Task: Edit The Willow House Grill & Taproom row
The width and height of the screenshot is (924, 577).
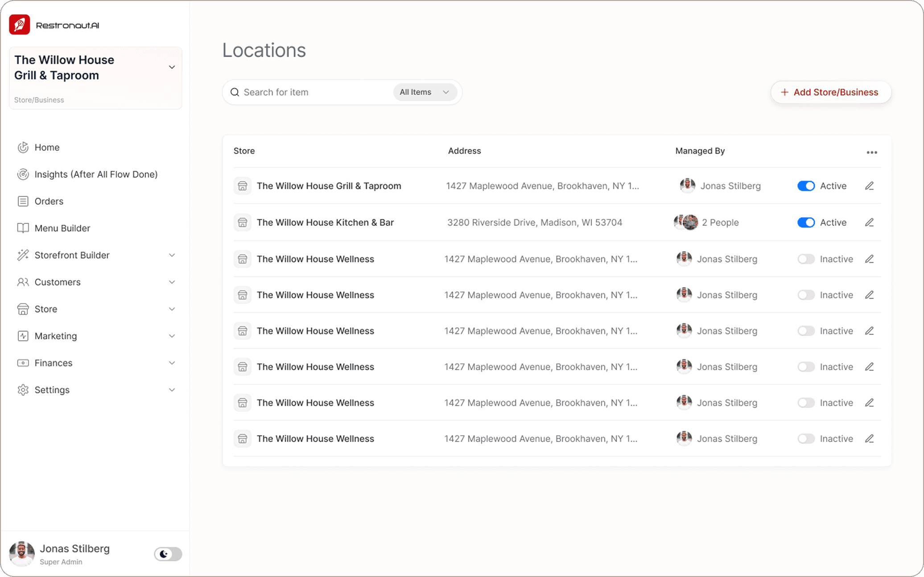Action: pos(869,186)
